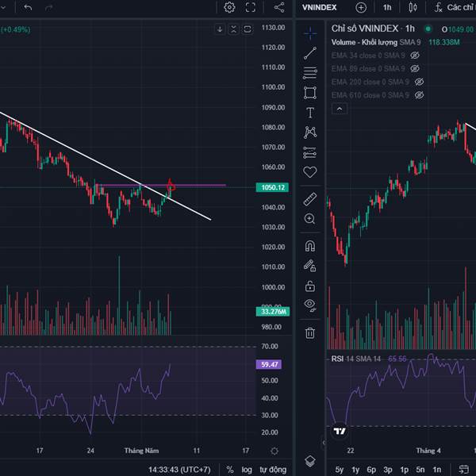Maximize the left chart pane
Screen dimensions: 476x476
(x=248, y=29)
